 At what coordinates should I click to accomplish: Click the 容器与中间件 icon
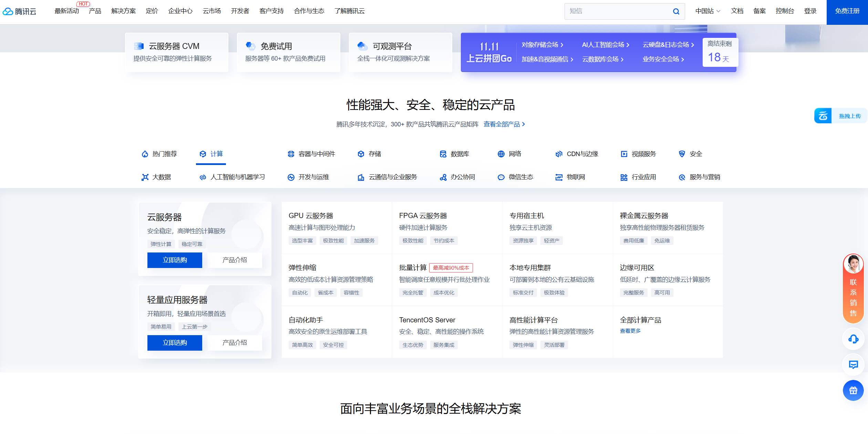click(x=291, y=154)
